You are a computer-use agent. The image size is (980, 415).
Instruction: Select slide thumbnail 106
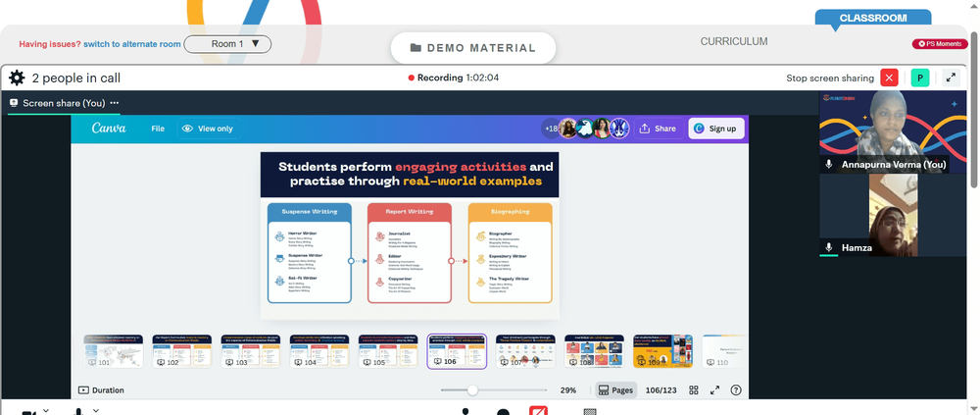457,351
